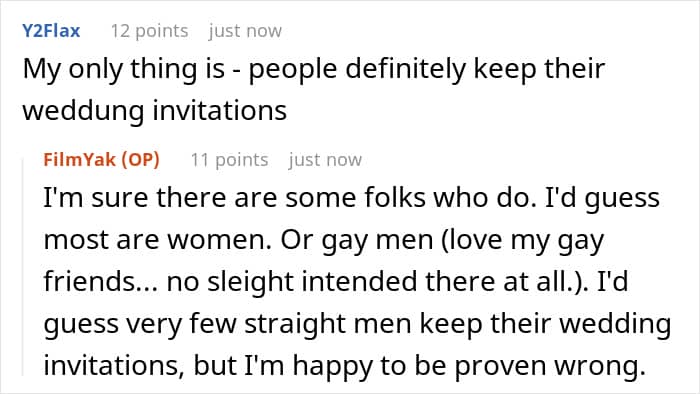The height and width of the screenshot is (394, 700).
Task: Click the text 'happy to be proven wrong'
Action: click(x=469, y=367)
